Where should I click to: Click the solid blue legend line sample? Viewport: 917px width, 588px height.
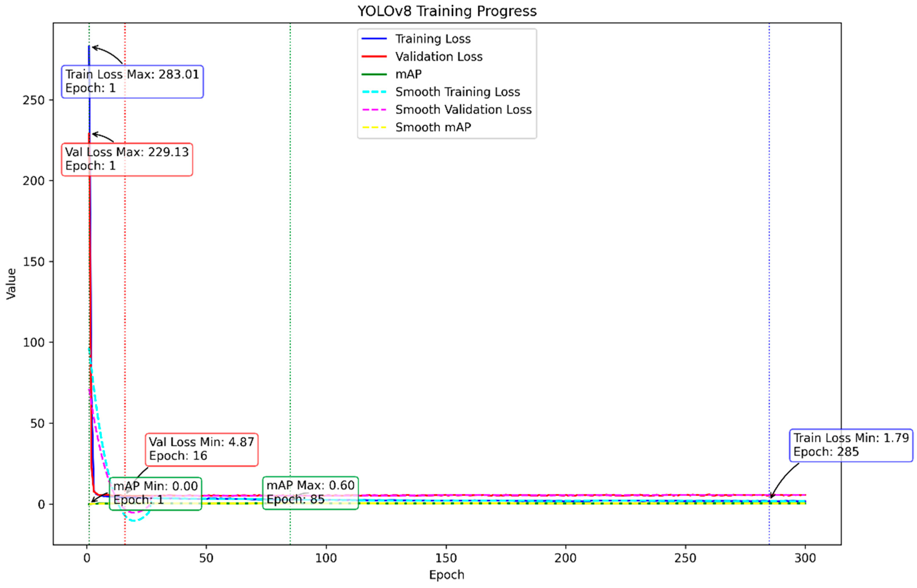374,39
